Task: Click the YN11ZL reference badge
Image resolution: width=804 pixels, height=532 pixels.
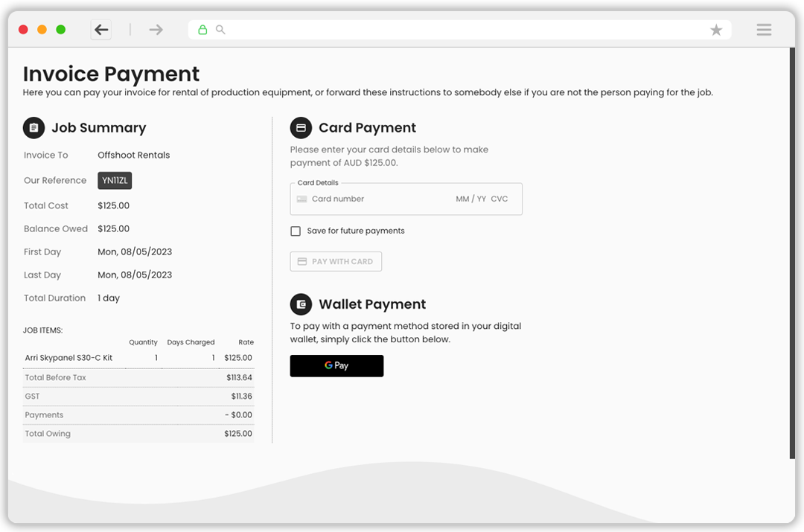Action: (x=115, y=180)
